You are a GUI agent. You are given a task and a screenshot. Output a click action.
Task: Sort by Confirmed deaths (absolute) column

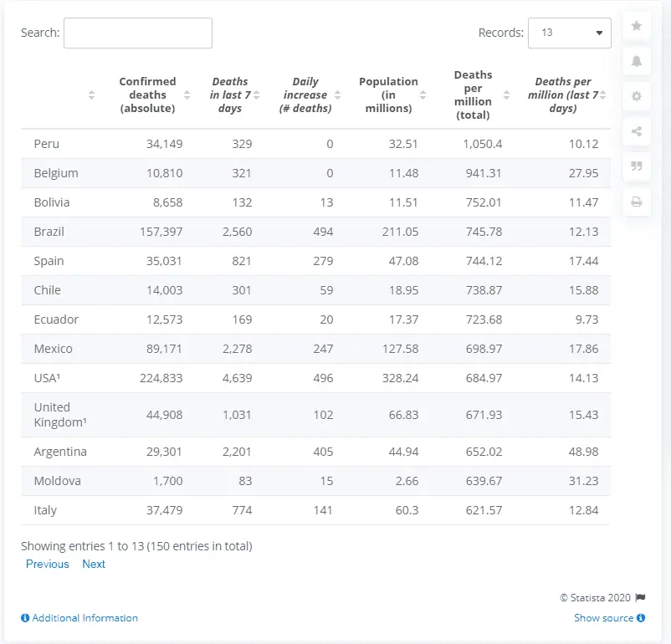tap(147, 95)
